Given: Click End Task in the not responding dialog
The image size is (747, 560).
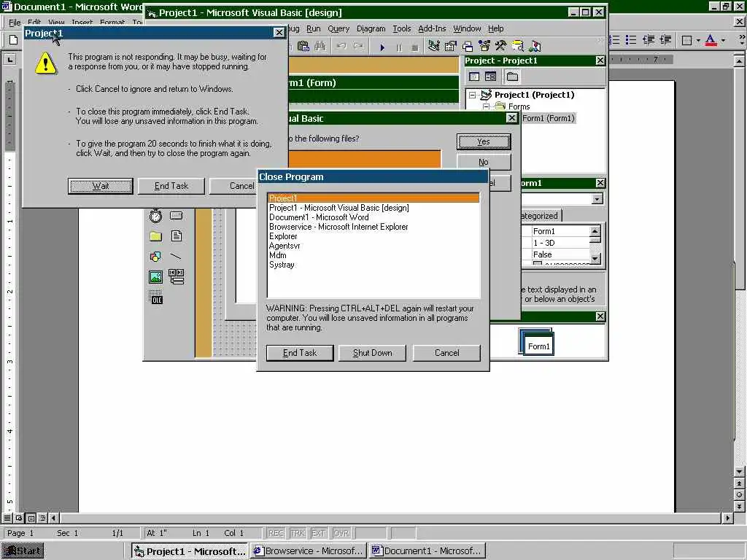Looking at the screenshot, I should (x=171, y=186).
